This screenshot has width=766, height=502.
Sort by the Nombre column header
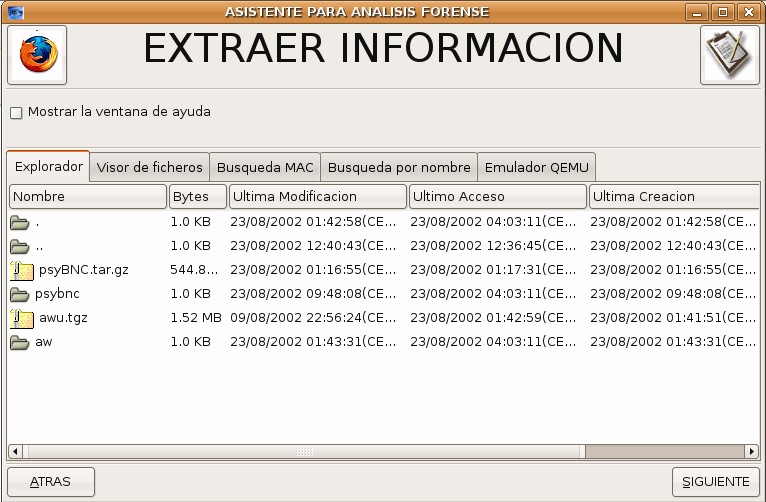(x=87, y=197)
